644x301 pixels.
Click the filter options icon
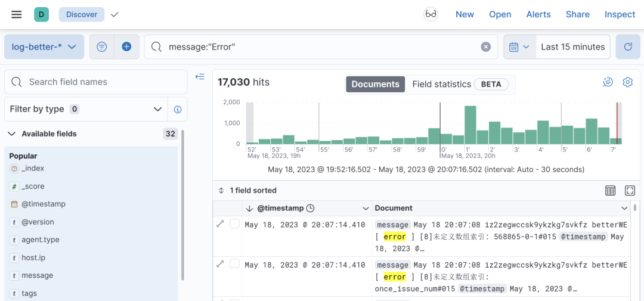click(102, 46)
